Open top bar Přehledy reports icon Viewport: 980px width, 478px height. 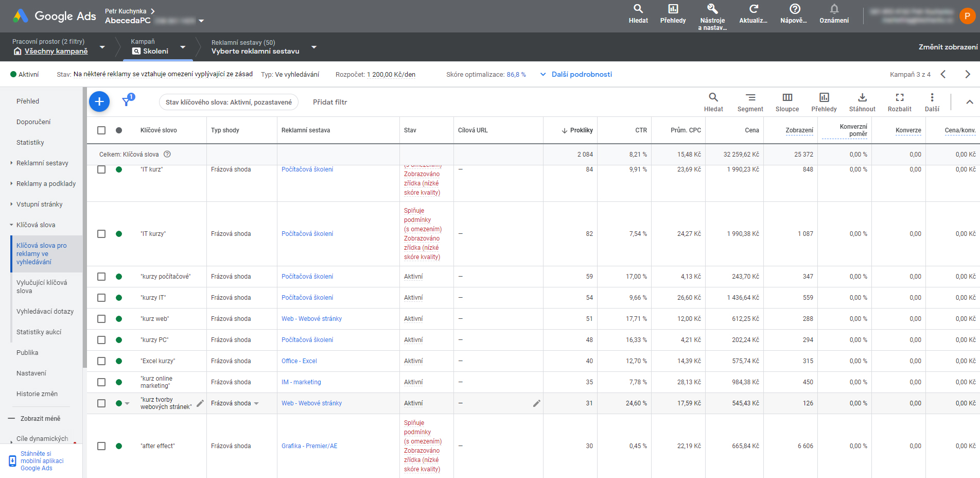point(673,9)
